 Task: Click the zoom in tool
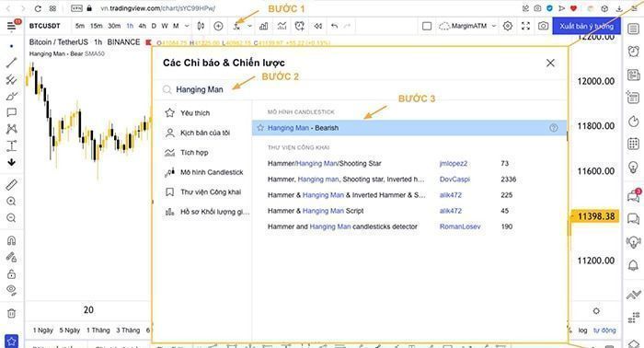(11, 202)
